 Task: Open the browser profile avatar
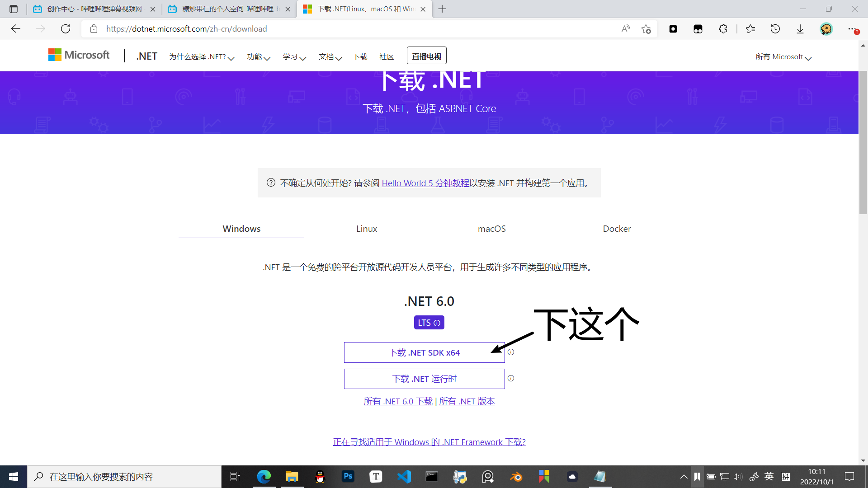click(x=826, y=29)
